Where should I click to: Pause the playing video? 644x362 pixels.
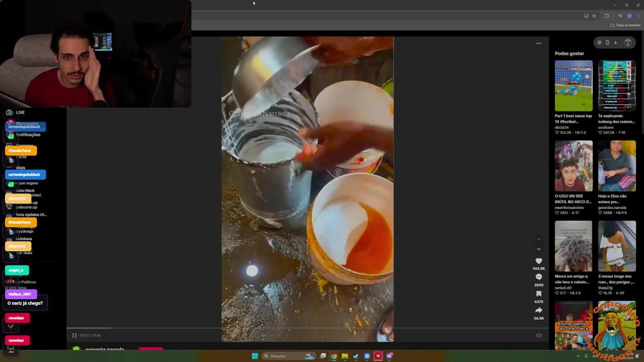74,335
